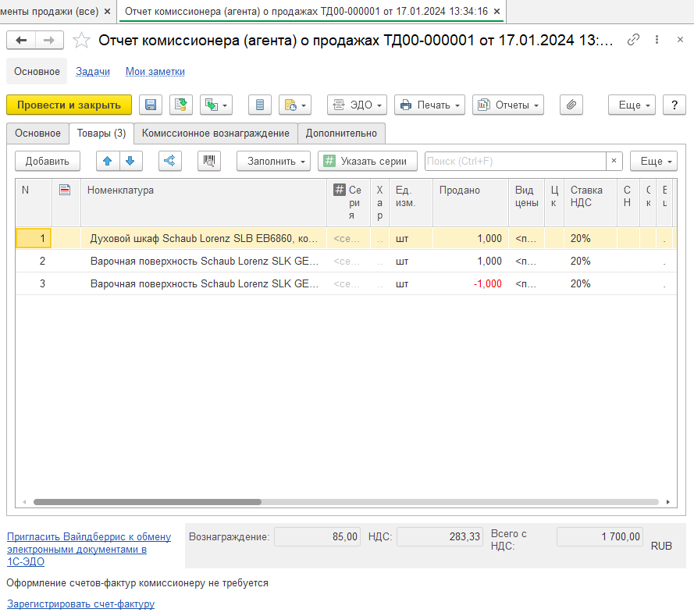Open help with question mark button
The image size is (694, 616).
pyautogui.click(x=674, y=105)
